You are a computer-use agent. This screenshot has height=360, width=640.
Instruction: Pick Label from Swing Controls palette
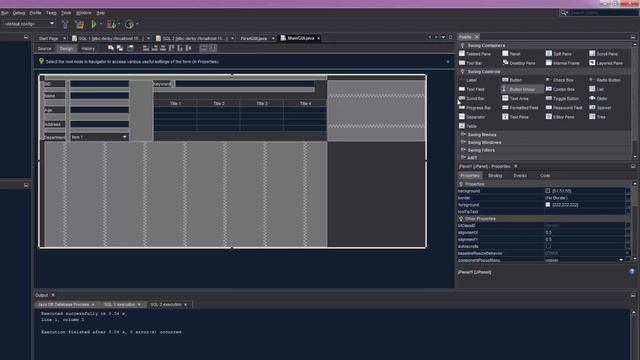tap(468, 80)
